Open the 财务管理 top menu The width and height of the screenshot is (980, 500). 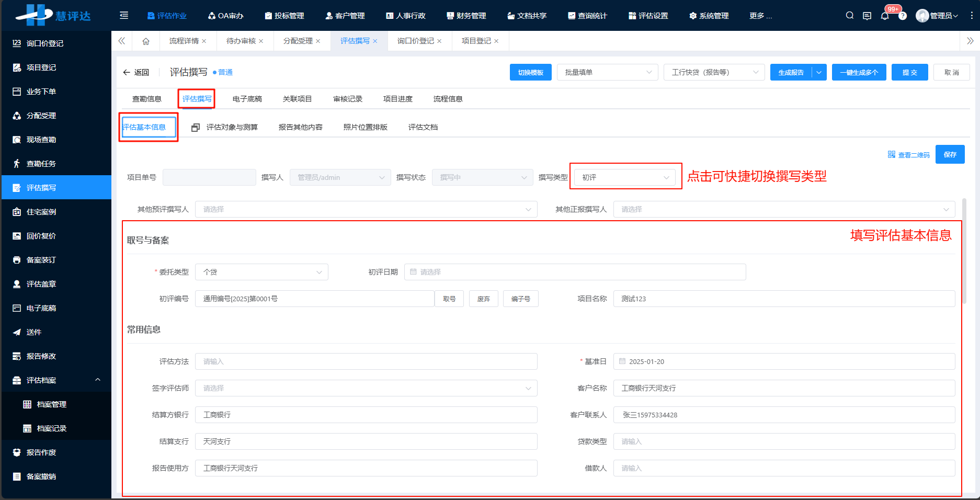[x=466, y=16]
